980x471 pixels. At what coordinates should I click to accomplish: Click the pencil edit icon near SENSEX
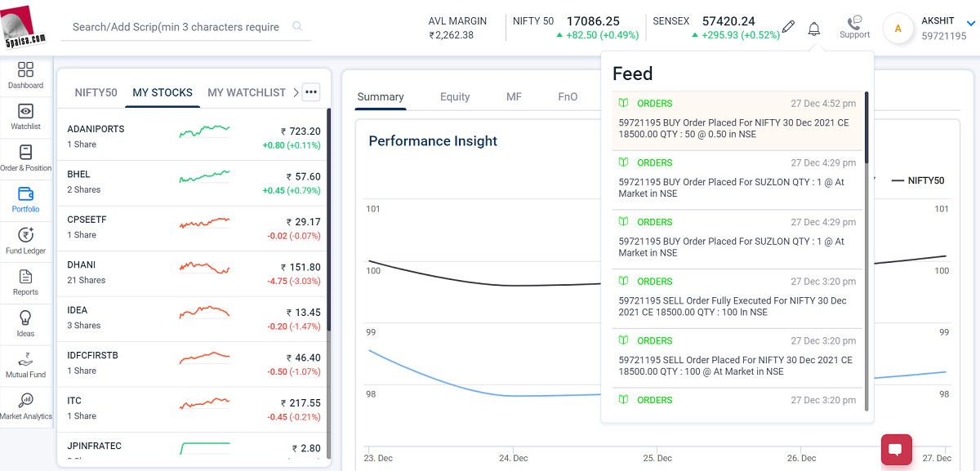[788, 27]
